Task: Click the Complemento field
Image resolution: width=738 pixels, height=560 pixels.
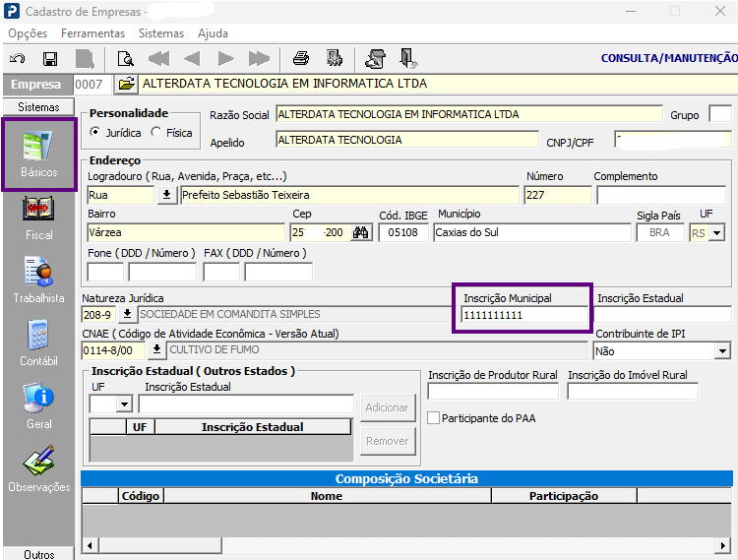Action: [x=661, y=195]
